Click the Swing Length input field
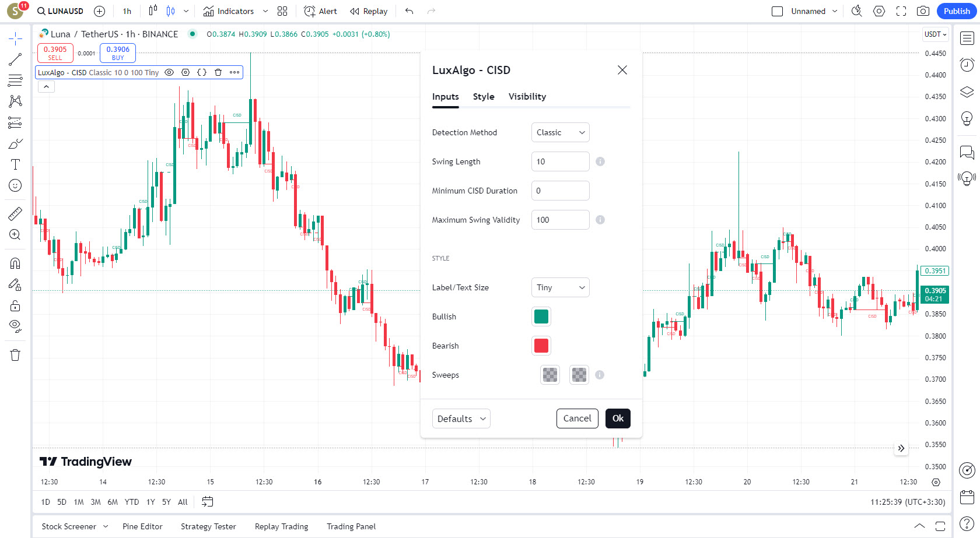Viewport: 980px width, 538px height. click(560, 161)
